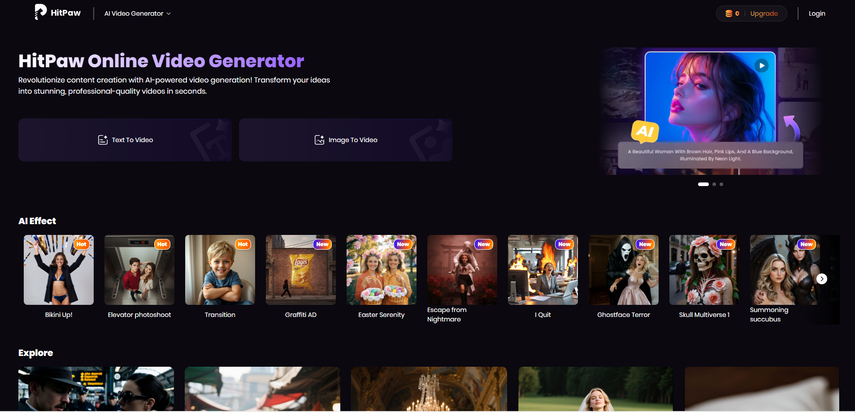The height and width of the screenshot is (412, 855).
Task: Click the 'Elevator photoshoot' label
Action: (140, 314)
